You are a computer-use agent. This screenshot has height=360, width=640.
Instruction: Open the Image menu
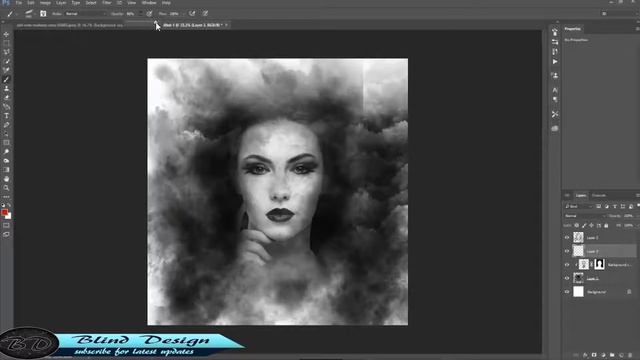(45, 3)
